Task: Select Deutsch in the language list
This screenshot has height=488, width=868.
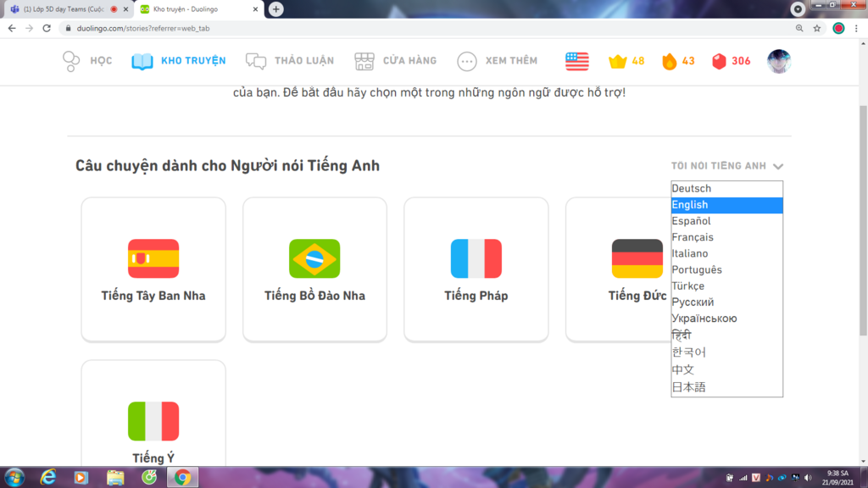Action: coord(726,189)
